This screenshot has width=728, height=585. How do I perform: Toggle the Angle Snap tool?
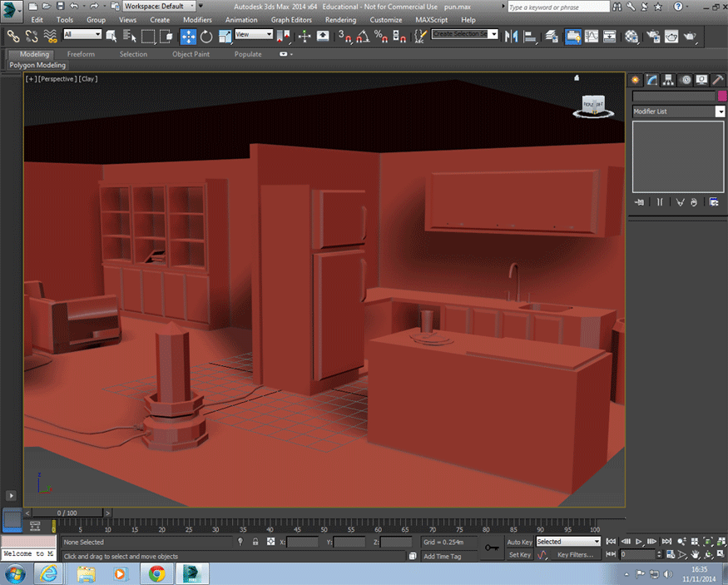[362, 36]
